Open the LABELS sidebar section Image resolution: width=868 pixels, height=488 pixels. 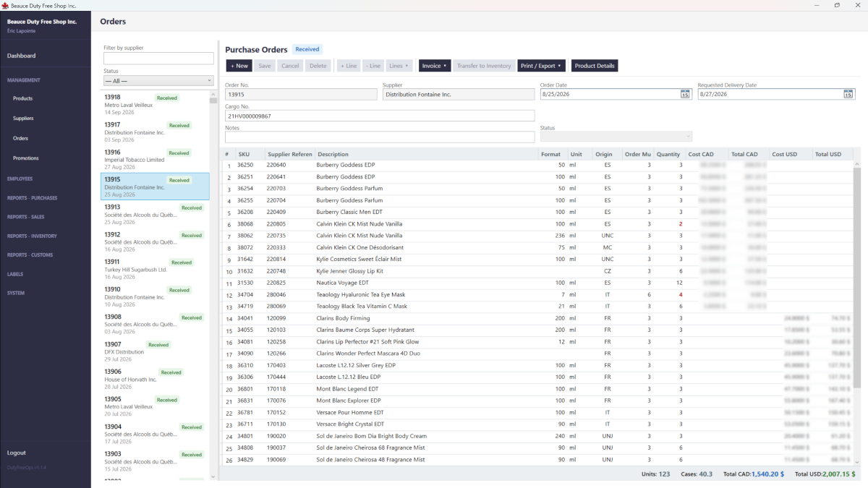(x=15, y=274)
